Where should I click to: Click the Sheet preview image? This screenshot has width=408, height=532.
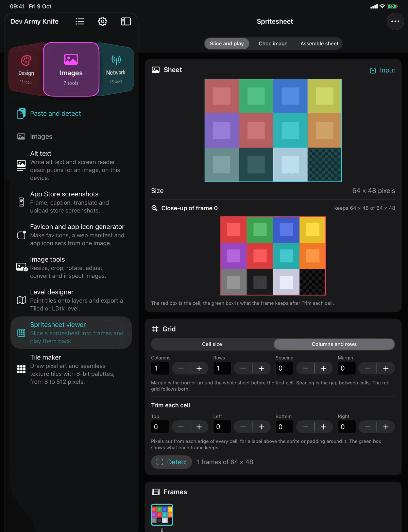tap(273, 130)
